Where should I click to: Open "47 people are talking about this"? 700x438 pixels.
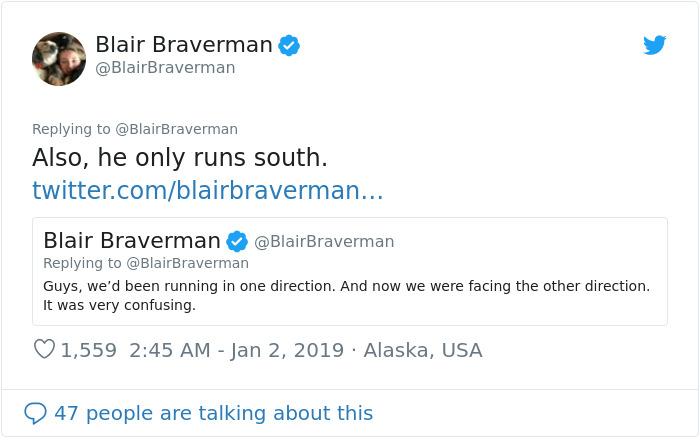click(213, 412)
